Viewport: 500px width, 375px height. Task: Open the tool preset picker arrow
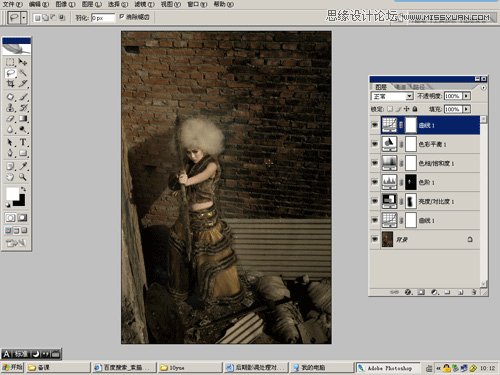24,17
